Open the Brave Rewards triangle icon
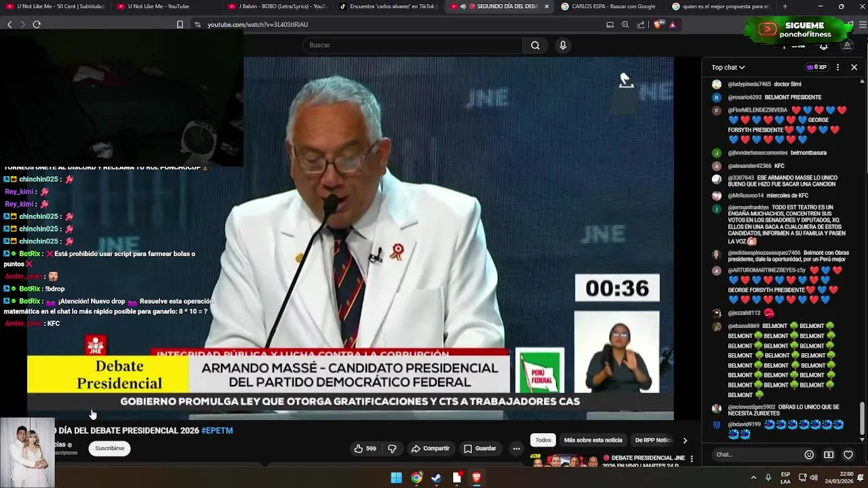This screenshot has height=488, width=868. point(672,24)
